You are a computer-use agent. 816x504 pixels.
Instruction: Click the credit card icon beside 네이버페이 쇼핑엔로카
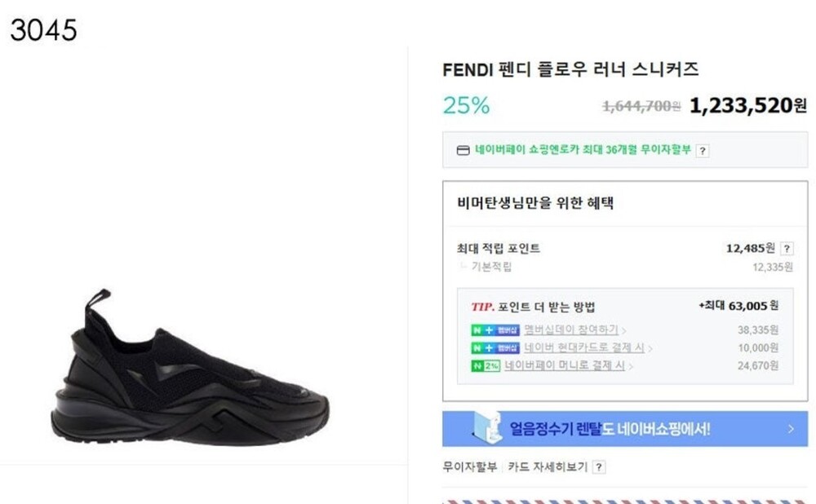click(463, 150)
